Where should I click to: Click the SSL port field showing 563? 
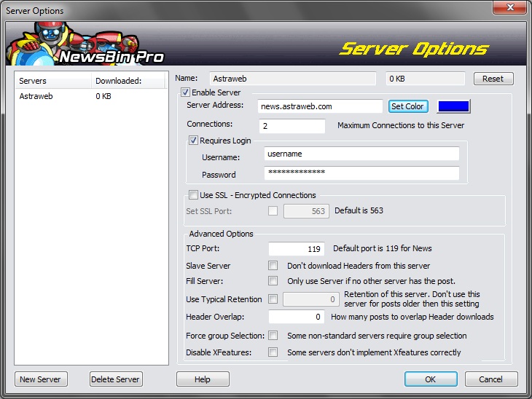tap(306, 211)
